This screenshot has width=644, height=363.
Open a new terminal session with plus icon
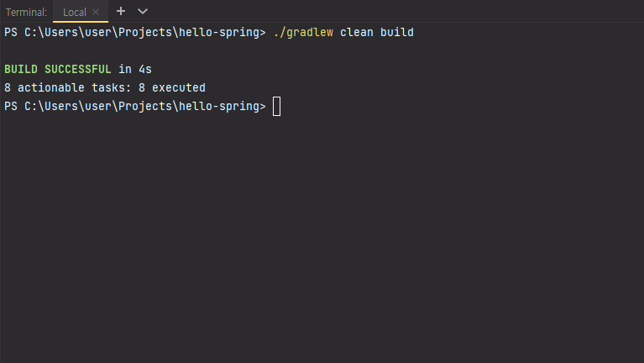click(121, 12)
